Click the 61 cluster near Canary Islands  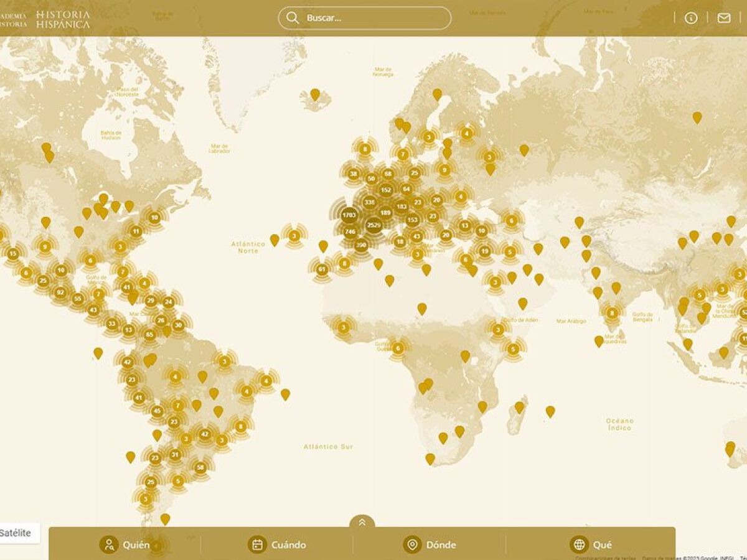point(322,269)
